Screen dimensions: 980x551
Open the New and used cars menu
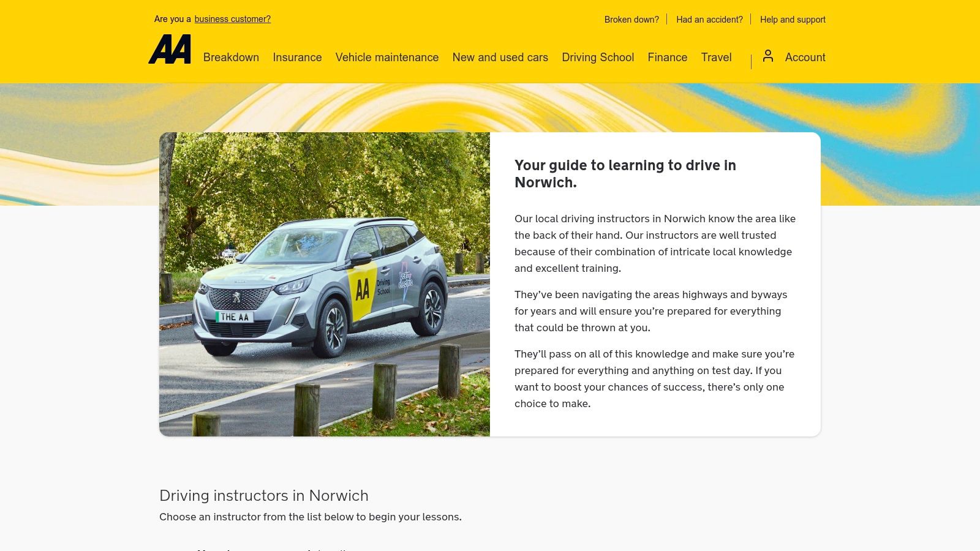(500, 57)
